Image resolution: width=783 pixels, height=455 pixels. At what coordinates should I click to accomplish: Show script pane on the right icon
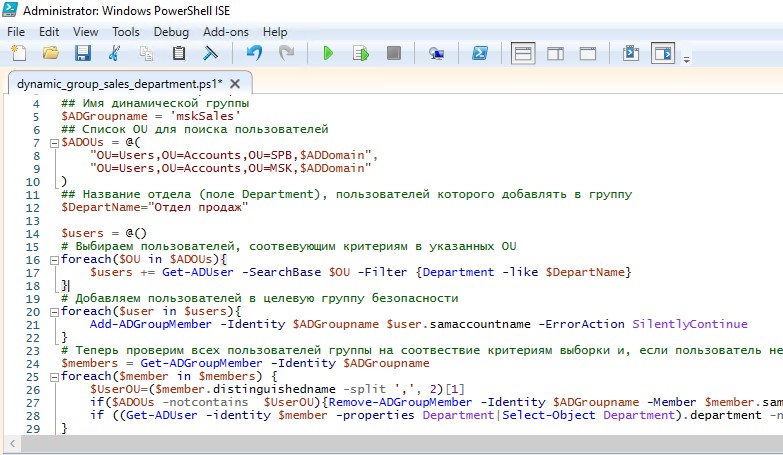click(555, 53)
